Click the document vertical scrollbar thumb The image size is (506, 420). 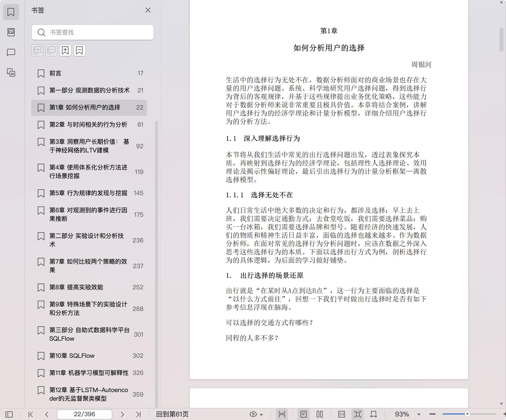click(x=501, y=40)
